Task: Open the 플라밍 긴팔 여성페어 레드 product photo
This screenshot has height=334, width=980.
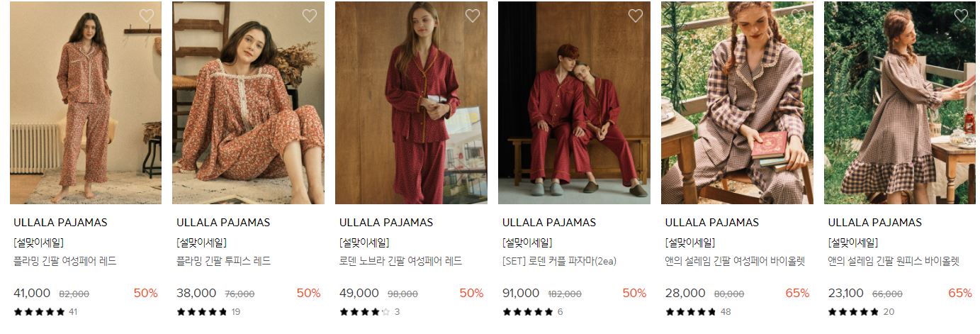Action: click(86, 103)
